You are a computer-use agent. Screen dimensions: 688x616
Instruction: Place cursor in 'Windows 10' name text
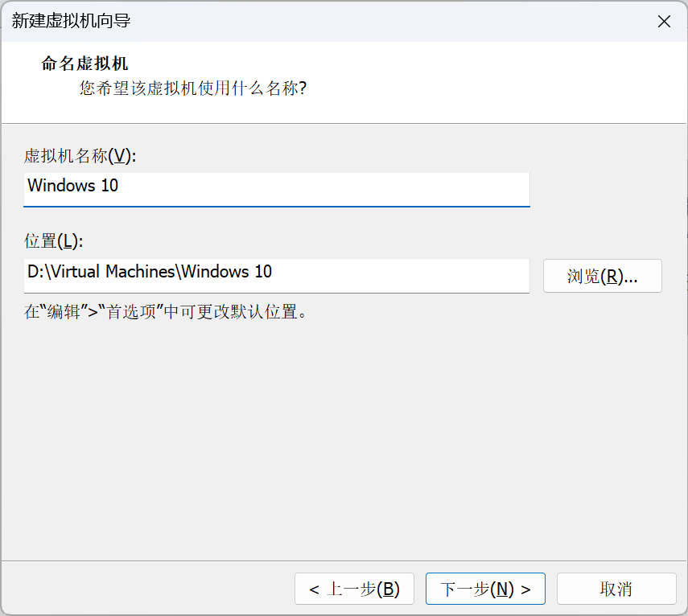(x=73, y=186)
